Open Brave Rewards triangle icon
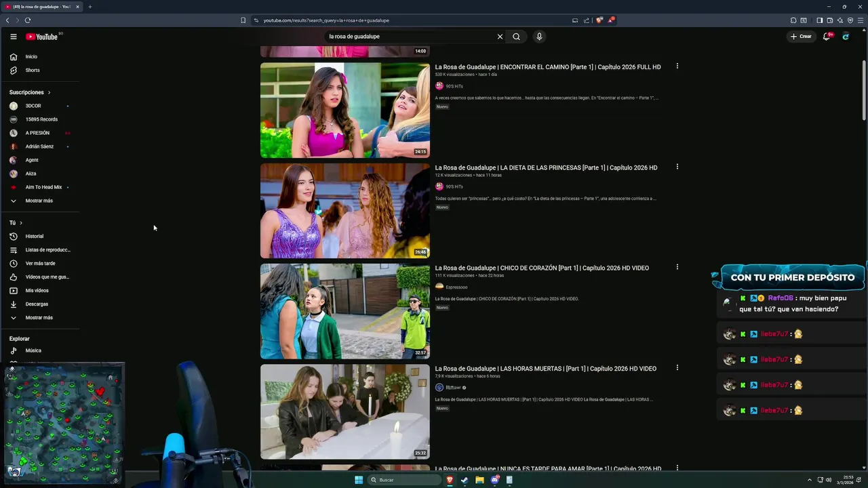Screen dimensions: 868x488 click(x=610, y=20)
